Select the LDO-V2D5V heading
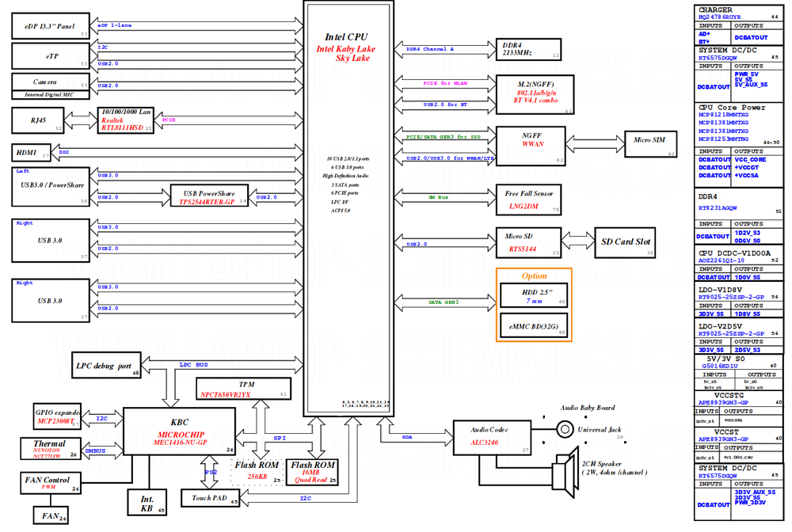Viewport: 792px width, 532px height. (720, 326)
